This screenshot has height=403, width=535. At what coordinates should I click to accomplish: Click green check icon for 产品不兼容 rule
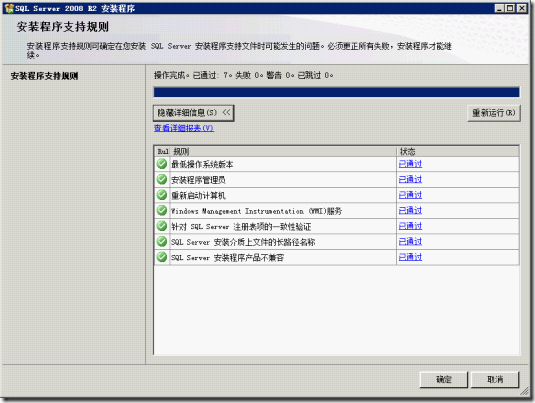point(162,257)
